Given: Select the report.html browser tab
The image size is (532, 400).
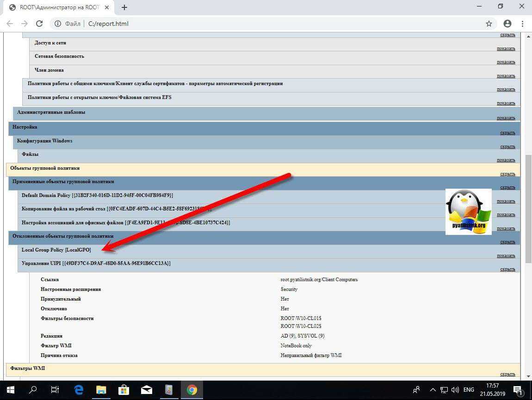Looking at the screenshot, I should click(60, 7).
